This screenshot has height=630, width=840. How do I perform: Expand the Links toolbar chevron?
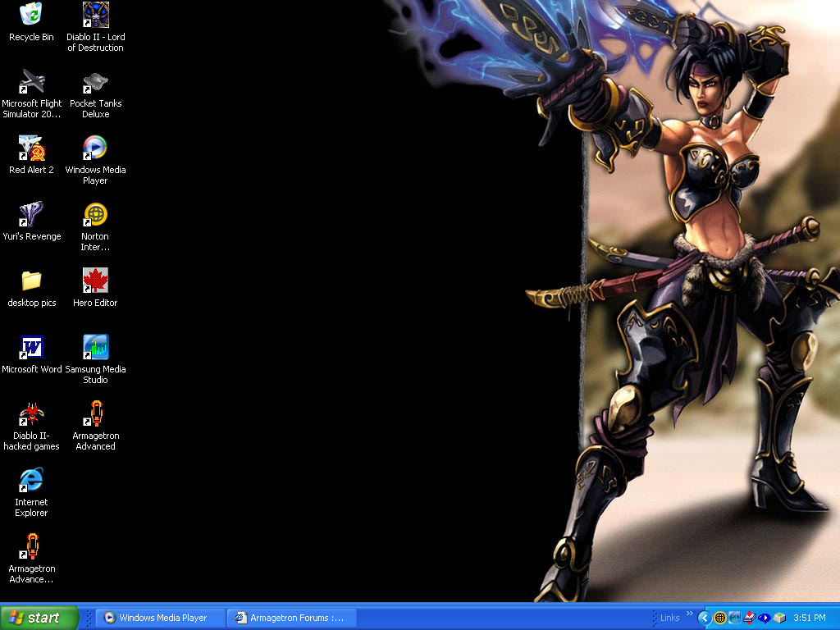(690, 614)
